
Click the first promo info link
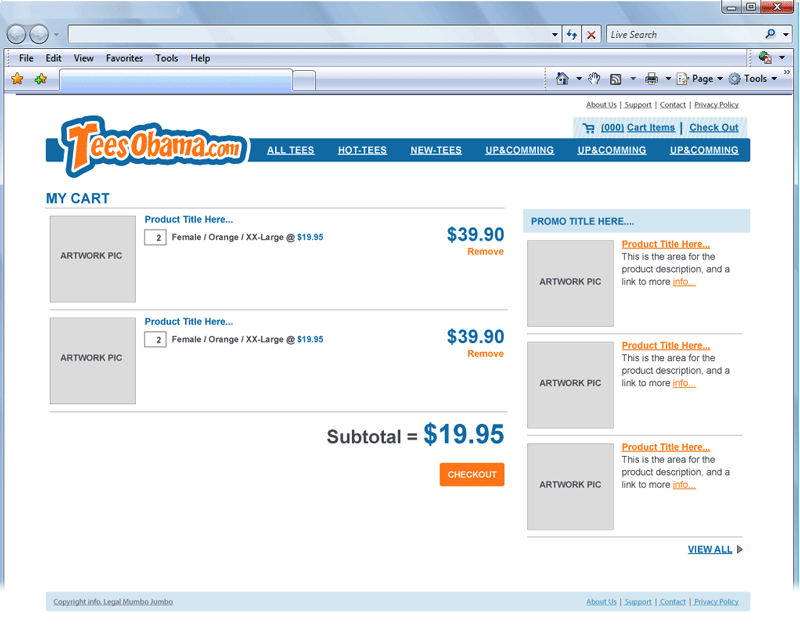684,282
